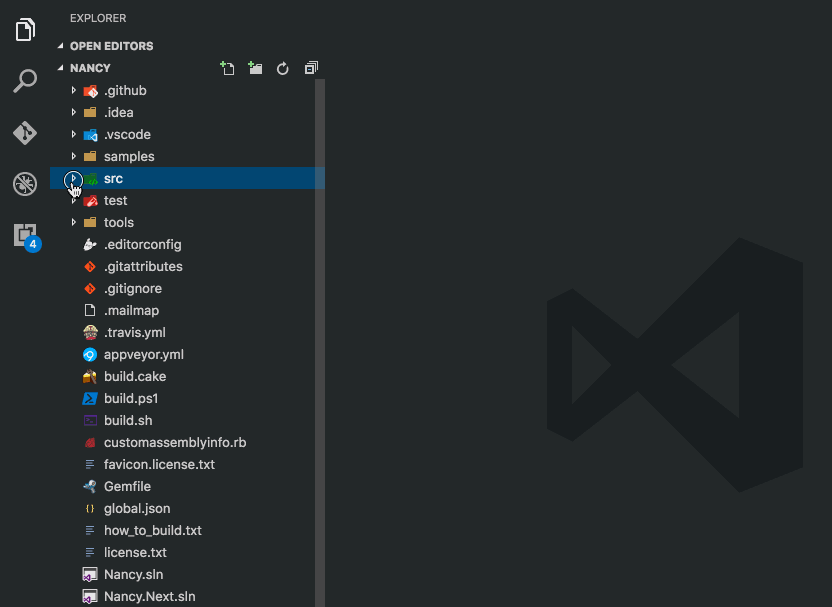Select the tools folder
Image resolution: width=832 pixels, height=607 pixels.
click(x=187, y=223)
